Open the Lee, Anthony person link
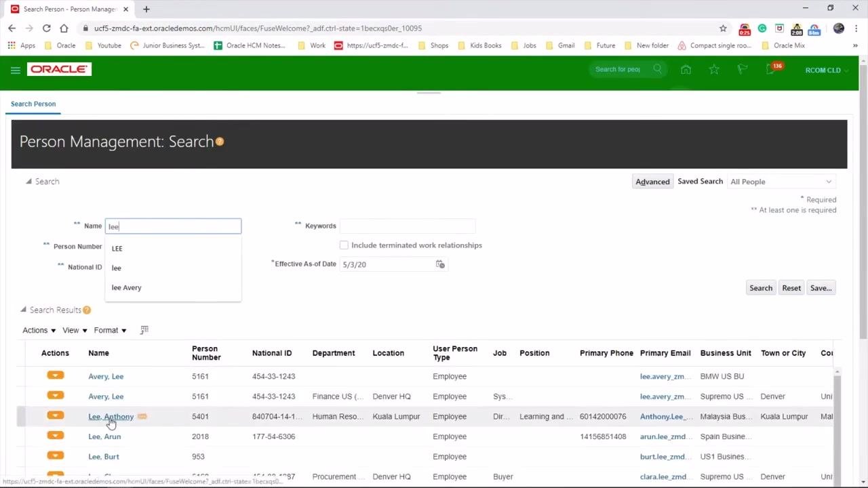Screen dimensions: 868x488 111,416
